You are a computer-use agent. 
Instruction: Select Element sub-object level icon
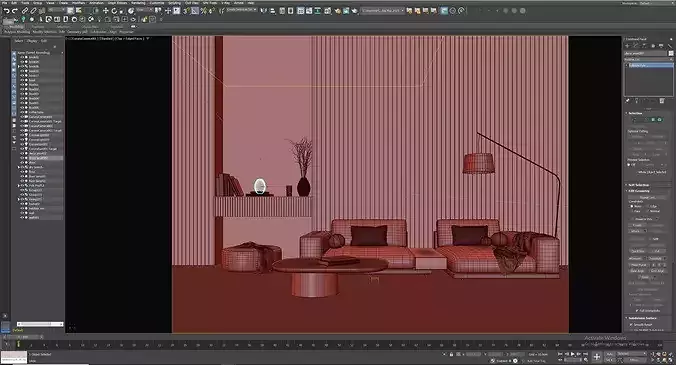[660, 120]
